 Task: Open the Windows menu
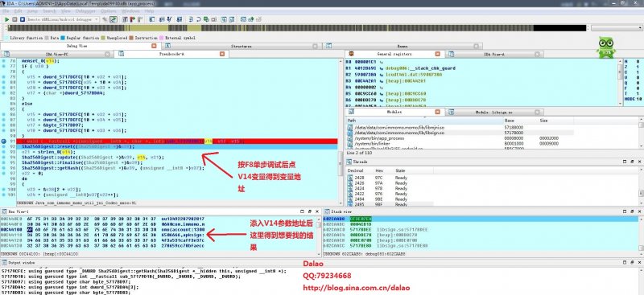[130, 11]
